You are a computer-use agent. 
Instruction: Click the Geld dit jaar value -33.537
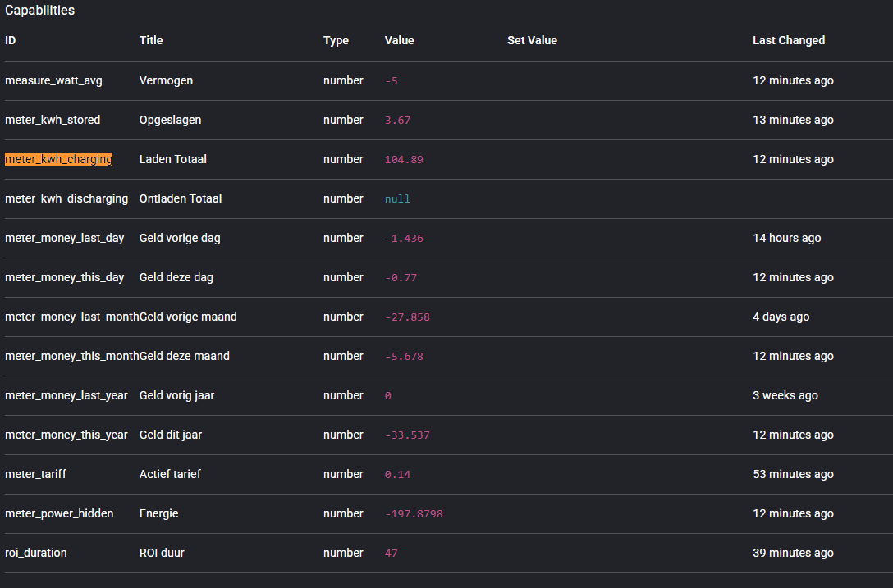click(x=407, y=435)
